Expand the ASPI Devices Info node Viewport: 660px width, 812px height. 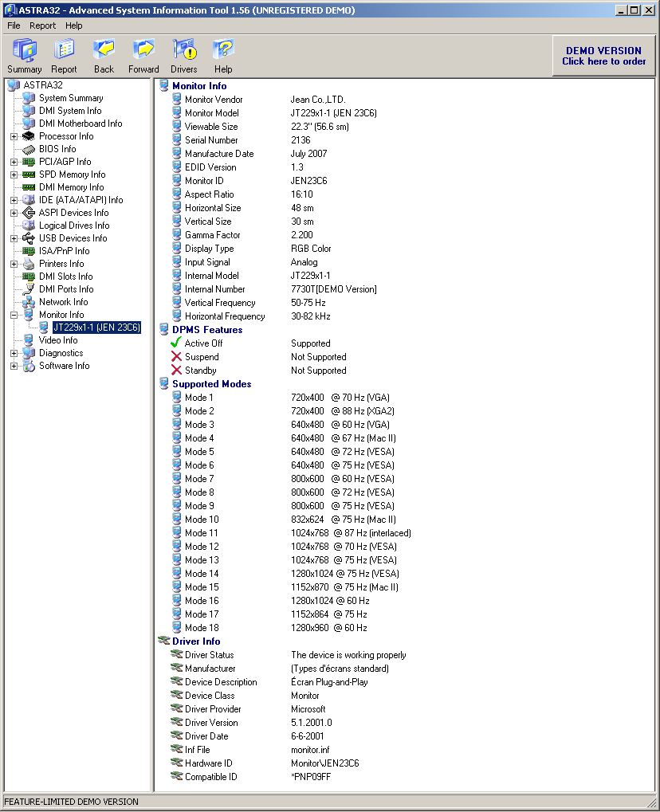[x=14, y=213]
